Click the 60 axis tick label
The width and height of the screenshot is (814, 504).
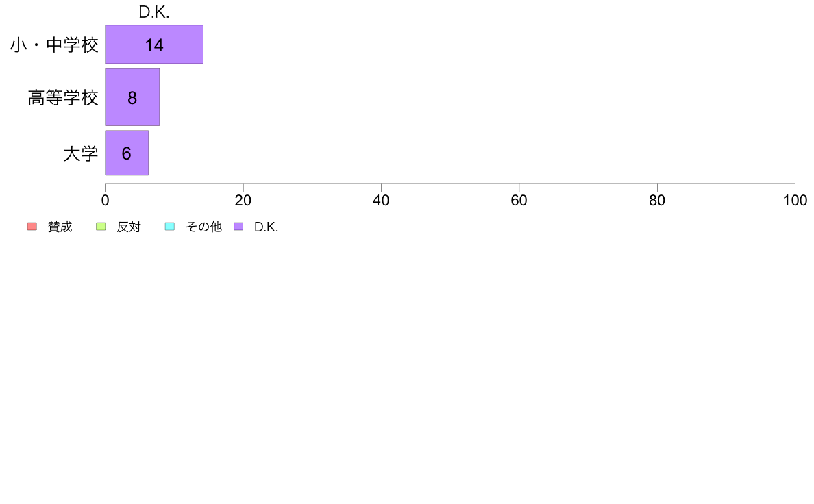519,201
